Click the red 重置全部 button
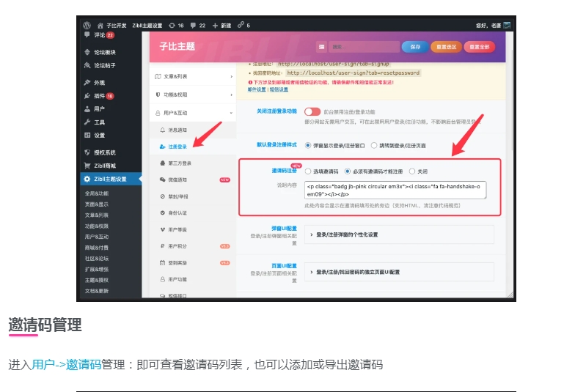Viewport: 575px width, 392px height. 480,47
